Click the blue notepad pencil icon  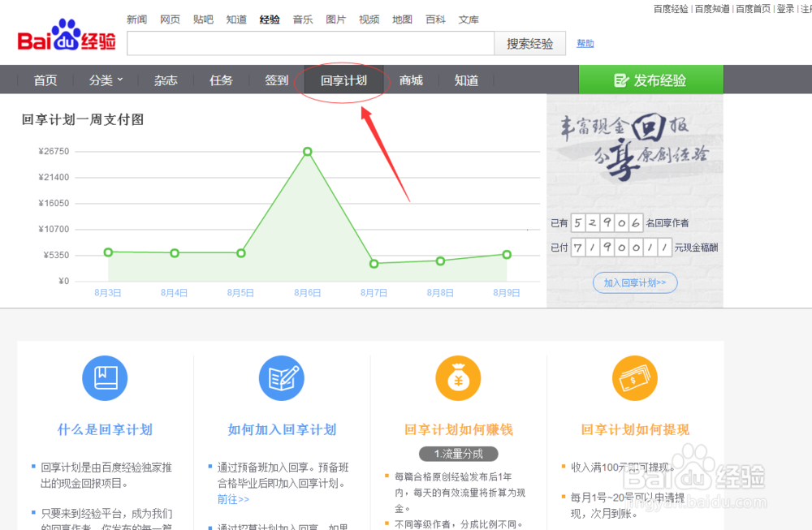point(282,378)
